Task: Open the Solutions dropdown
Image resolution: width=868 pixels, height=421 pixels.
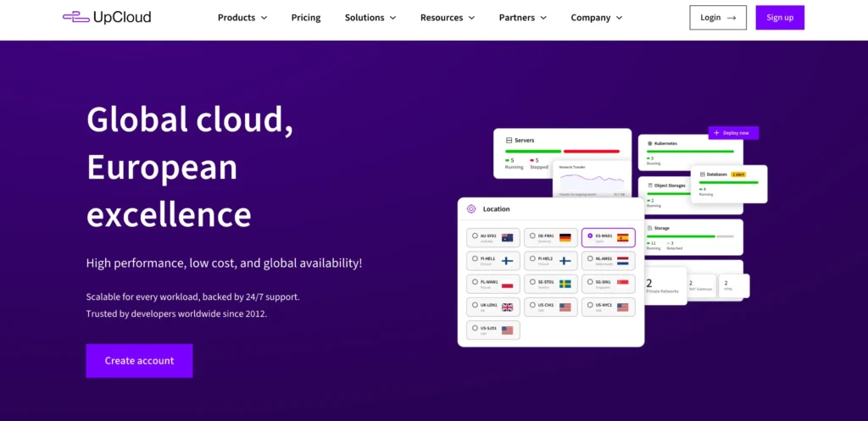Action: [x=370, y=18]
